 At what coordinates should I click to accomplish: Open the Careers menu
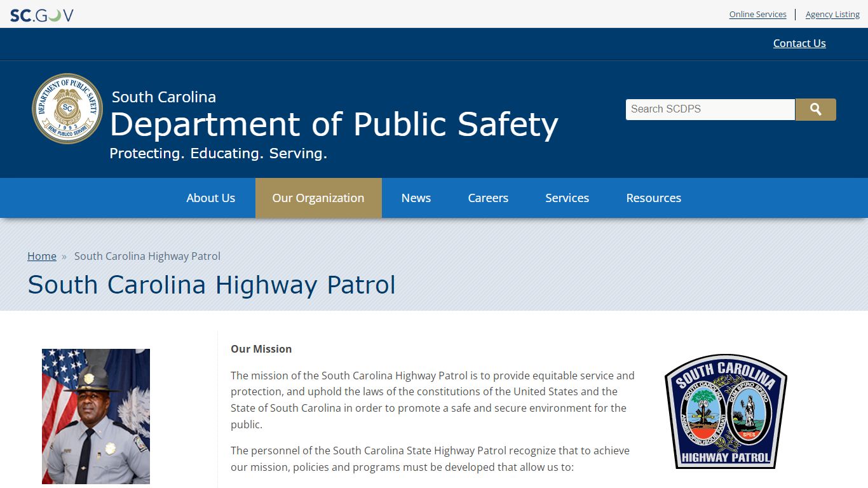point(488,198)
